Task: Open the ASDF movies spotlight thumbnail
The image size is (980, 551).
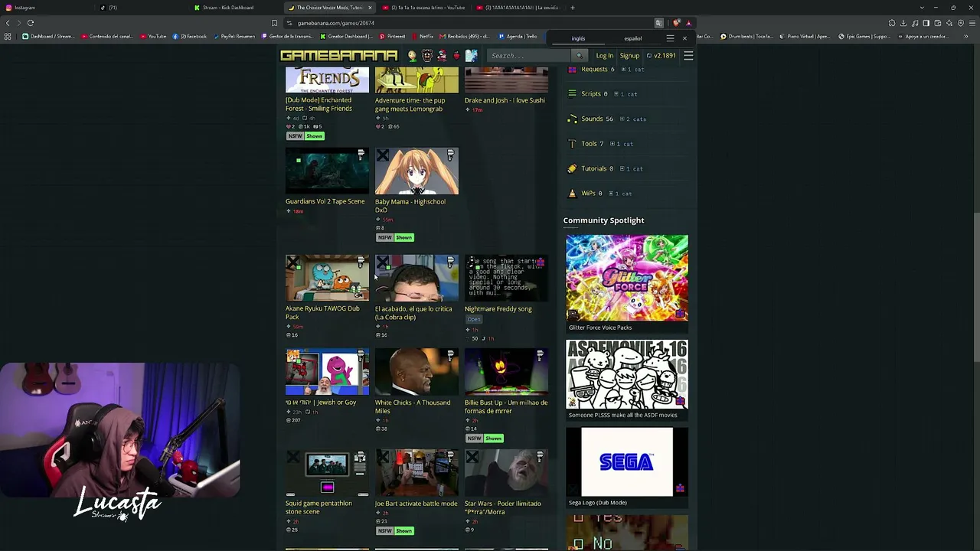Action: pyautogui.click(x=627, y=375)
